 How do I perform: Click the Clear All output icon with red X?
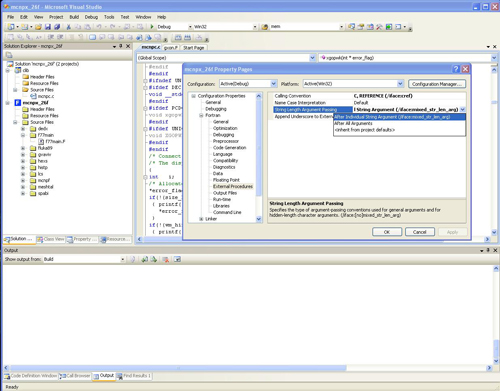click(x=165, y=259)
